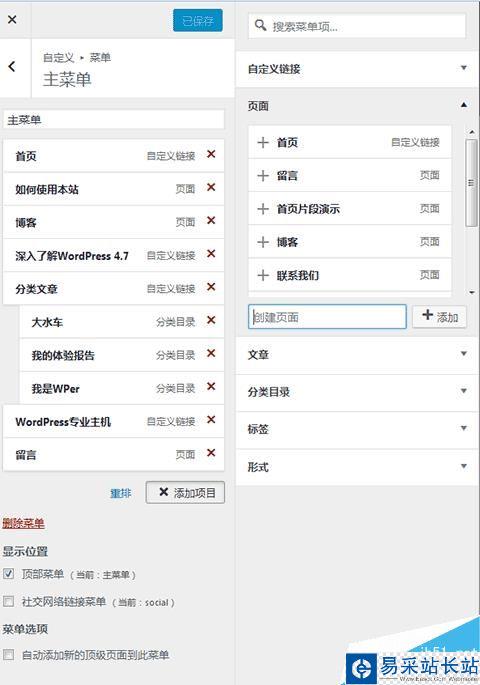This screenshot has width=480, height=685.
Task: Open the 我的体验报告 sub-menu item
Action: pyautogui.click(x=122, y=355)
